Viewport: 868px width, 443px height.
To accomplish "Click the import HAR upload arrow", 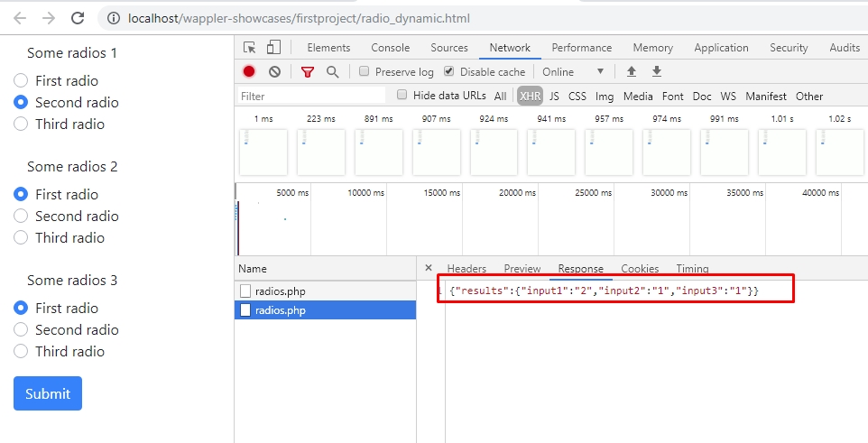I will pos(632,72).
